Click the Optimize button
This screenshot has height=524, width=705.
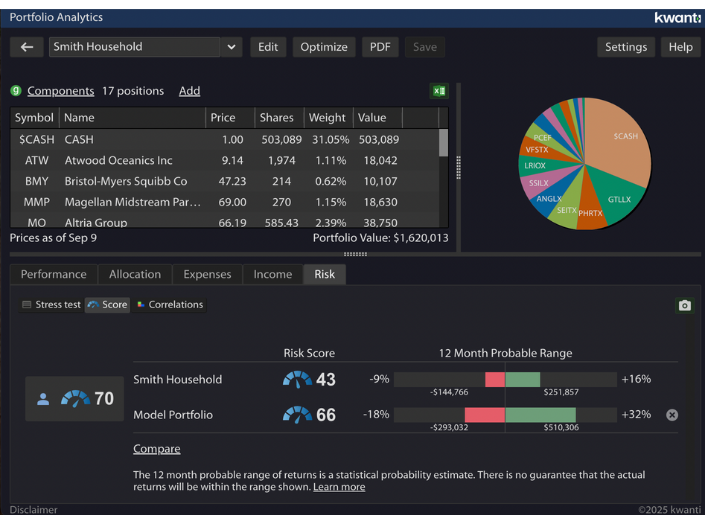point(324,47)
